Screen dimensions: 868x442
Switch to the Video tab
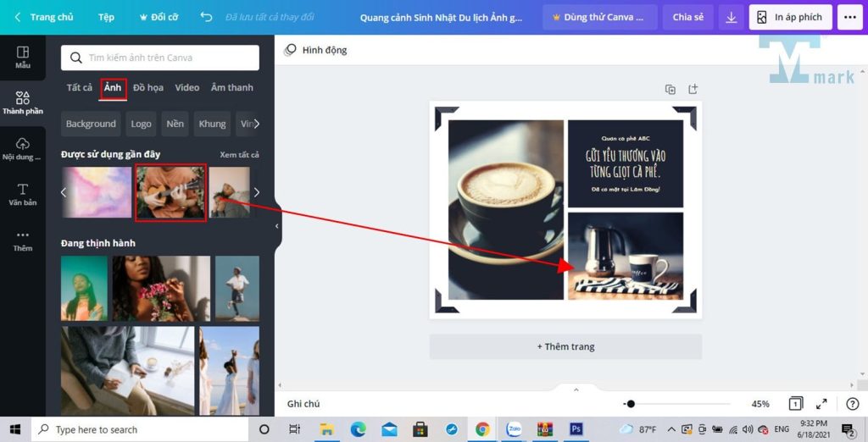pos(187,88)
